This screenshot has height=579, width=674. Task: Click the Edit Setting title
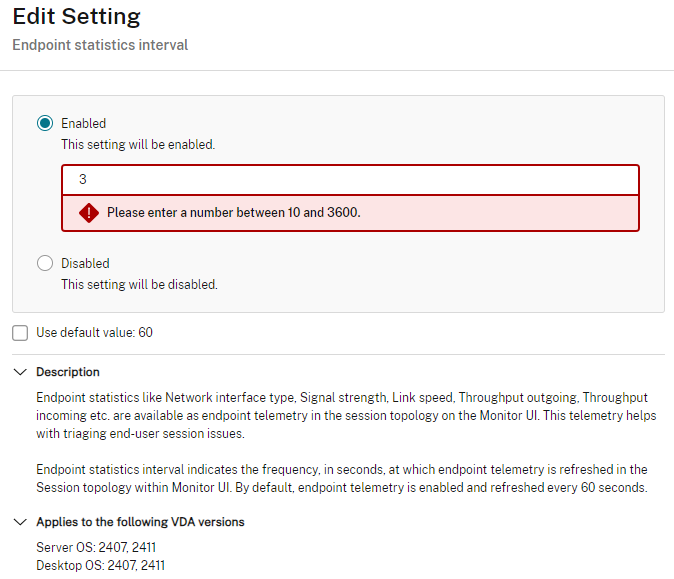coord(77,17)
